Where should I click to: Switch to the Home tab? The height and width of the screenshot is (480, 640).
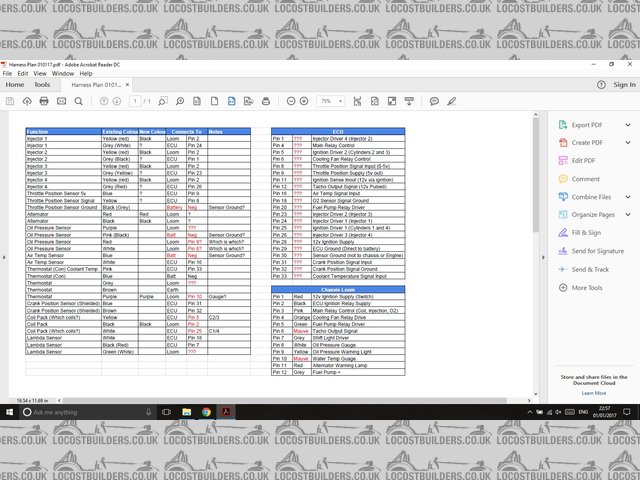[15, 85]
